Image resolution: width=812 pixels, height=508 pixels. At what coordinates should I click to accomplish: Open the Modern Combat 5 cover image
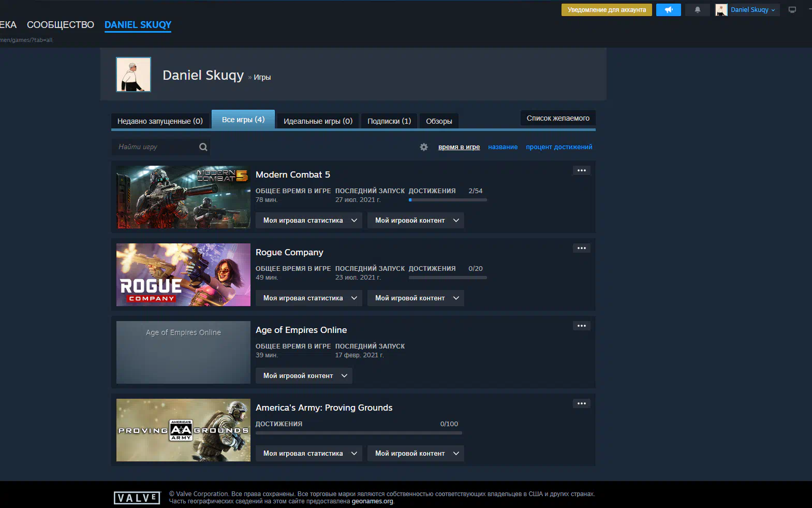point(183,197)
